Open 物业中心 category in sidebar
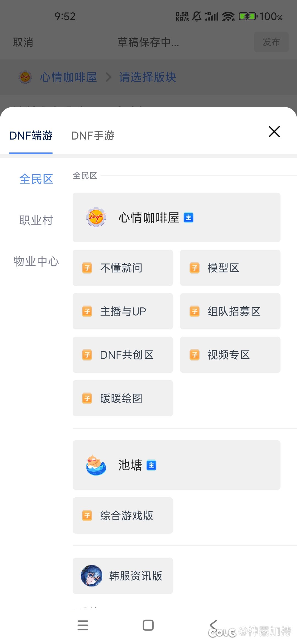The width and height of the screenshot is (297, 644). [36, 261]
